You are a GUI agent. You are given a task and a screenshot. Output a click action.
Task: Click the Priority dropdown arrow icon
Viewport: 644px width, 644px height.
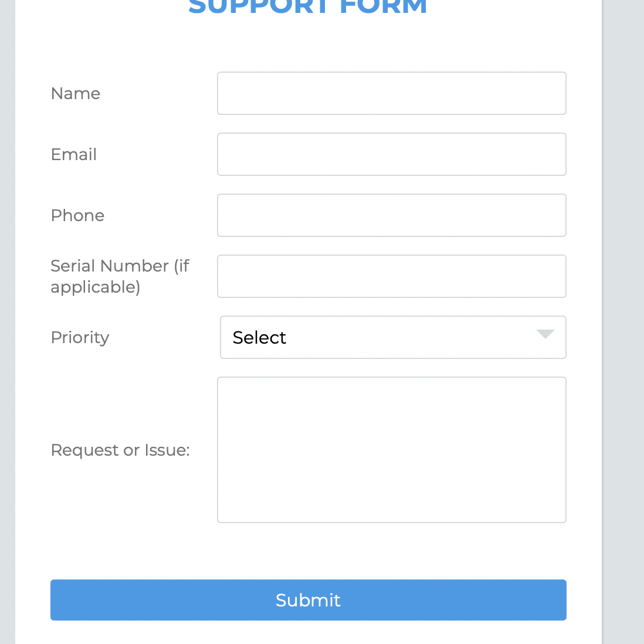(x=545, y=334)
